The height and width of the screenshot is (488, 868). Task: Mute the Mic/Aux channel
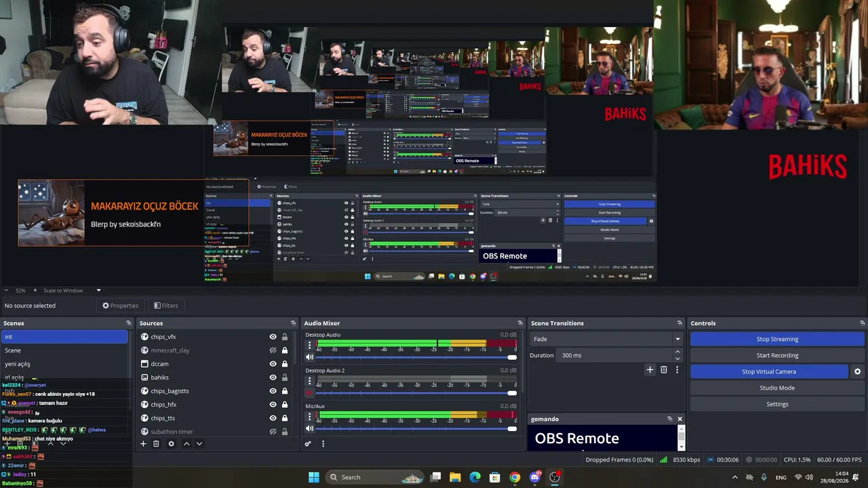[310, 428]
